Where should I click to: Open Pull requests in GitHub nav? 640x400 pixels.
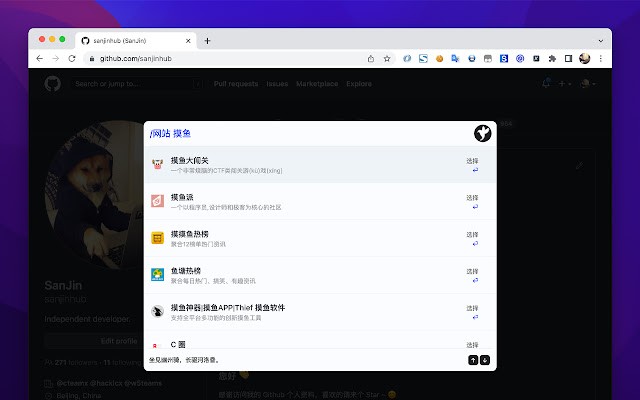click(x=236, y=84)
